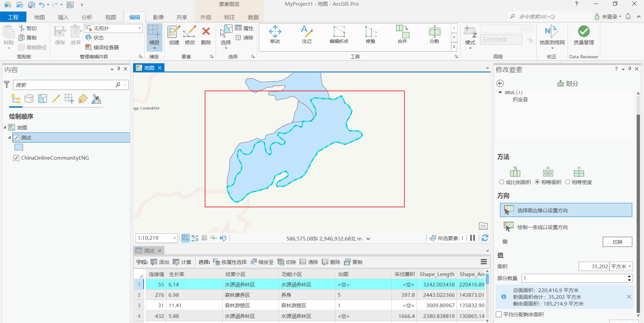The height and width of the screenshot is (323, 644).
Task: Click the symbol color swatch under 测试 layer
Action: [19, 147]
